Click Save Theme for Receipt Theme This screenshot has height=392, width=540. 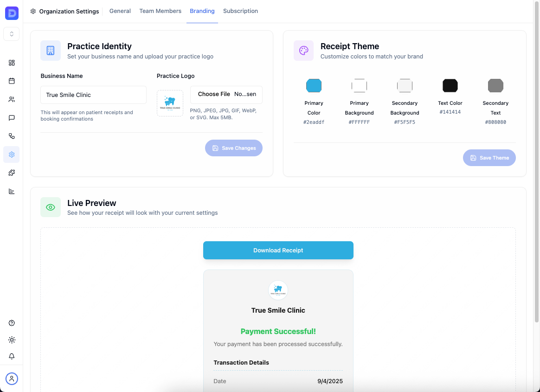[489, 158]
